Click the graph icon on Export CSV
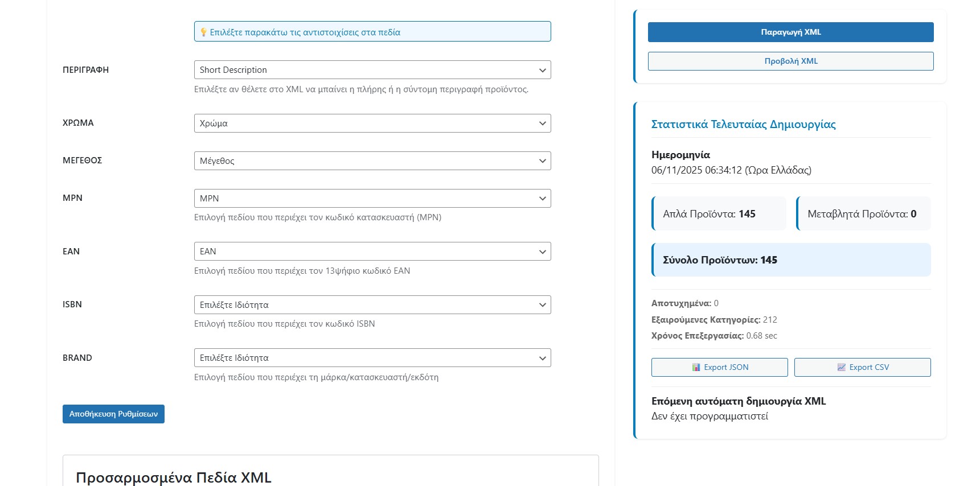 click(x=841, y=368)
